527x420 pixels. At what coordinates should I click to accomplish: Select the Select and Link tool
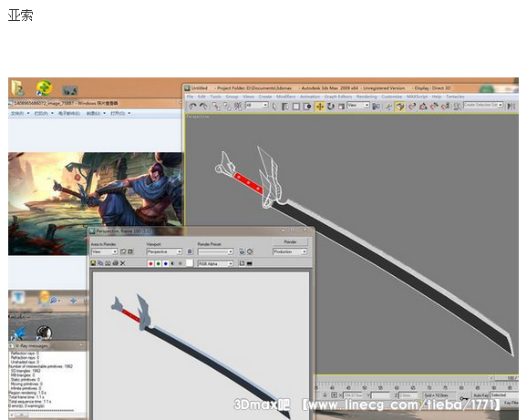216,107
